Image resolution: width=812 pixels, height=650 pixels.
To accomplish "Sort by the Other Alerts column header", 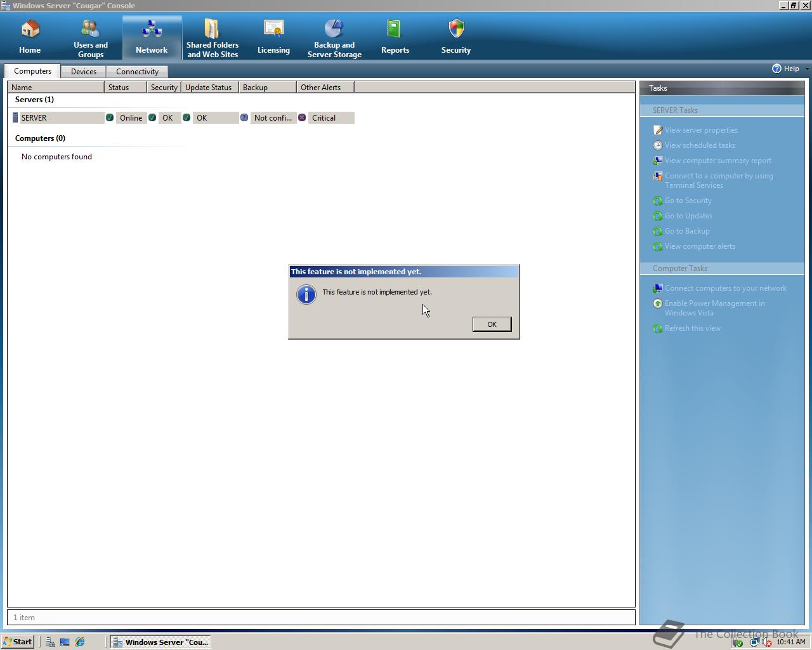I will tap(325, 87).
